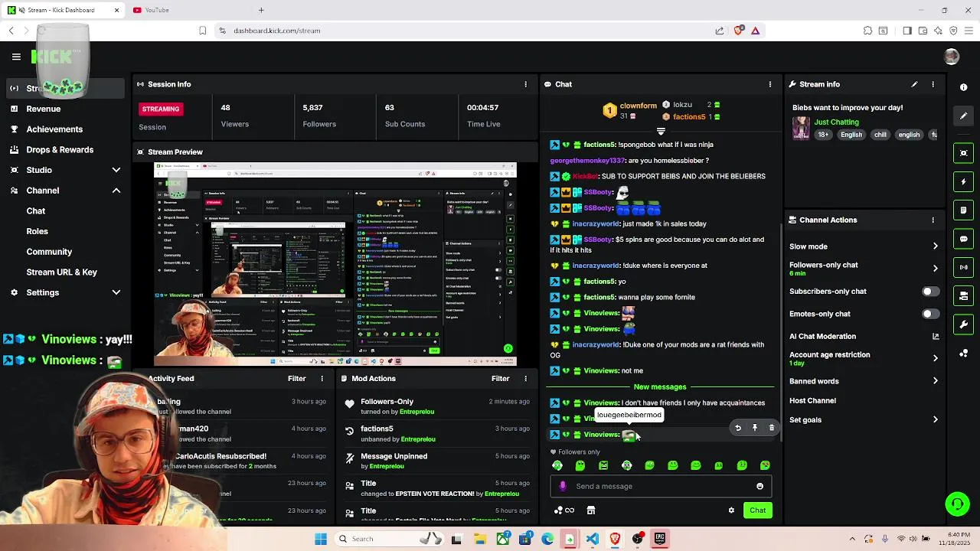Open the emoji picker in message box
Viewport: 980px width, 551px height.
[x=759, y=486]
